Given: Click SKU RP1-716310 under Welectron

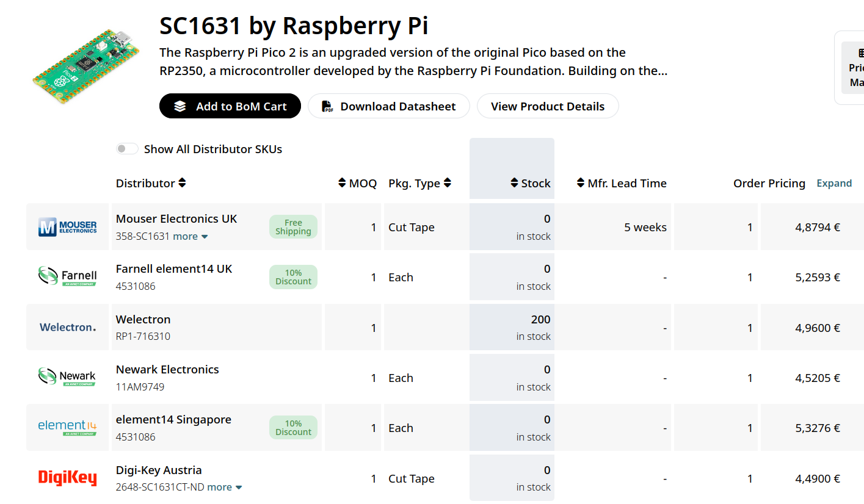Looking at the screenshot, I should click(x=143, y=336).
